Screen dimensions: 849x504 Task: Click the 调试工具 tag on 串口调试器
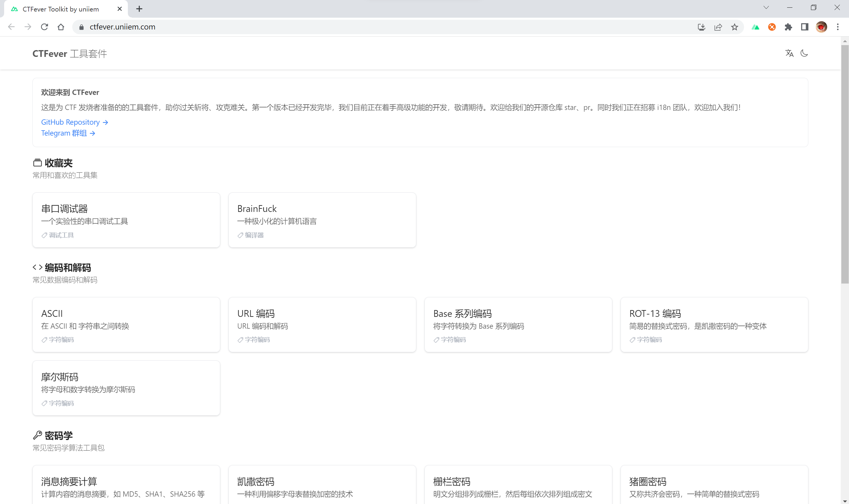click(58, 235)
